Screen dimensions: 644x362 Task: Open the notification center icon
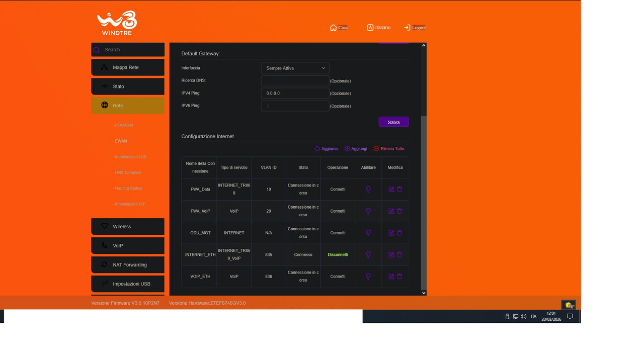(570, 317)
